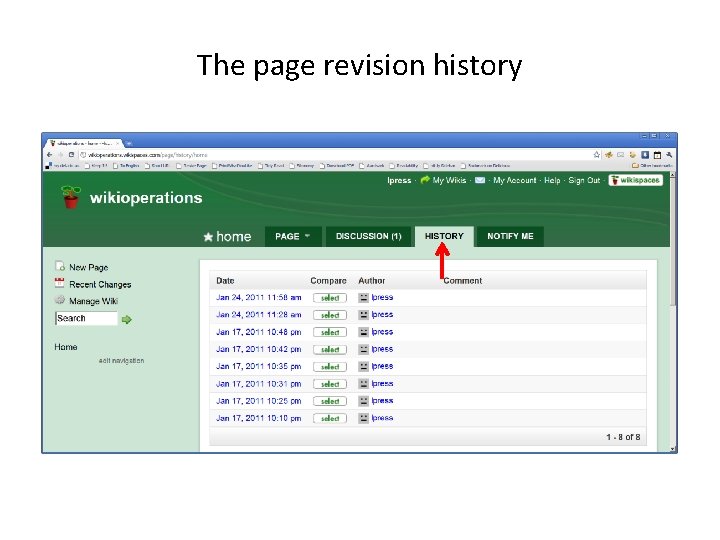Viewport: 720px width, 540px height.
Task: Open revision dated Jan 24, 2011 11:58 am
Action: pos(259,298)
